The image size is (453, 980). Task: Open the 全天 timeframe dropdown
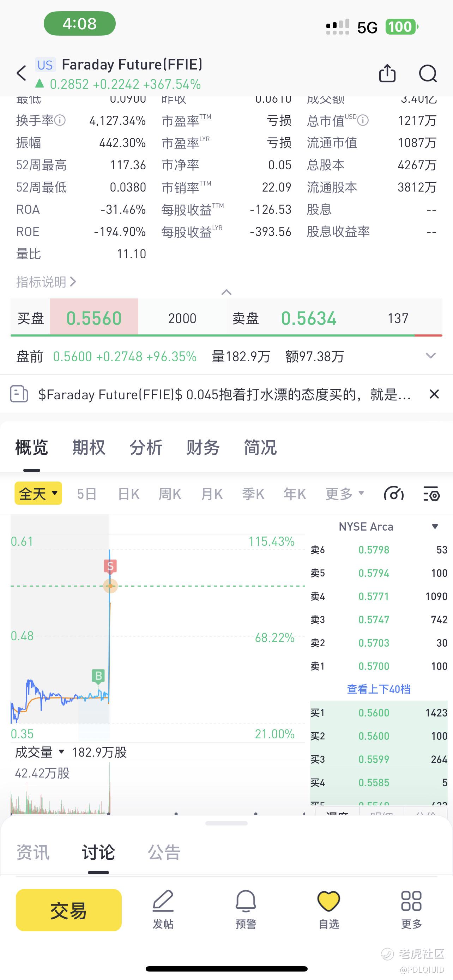pyautogui.click(x=38, y=494)
